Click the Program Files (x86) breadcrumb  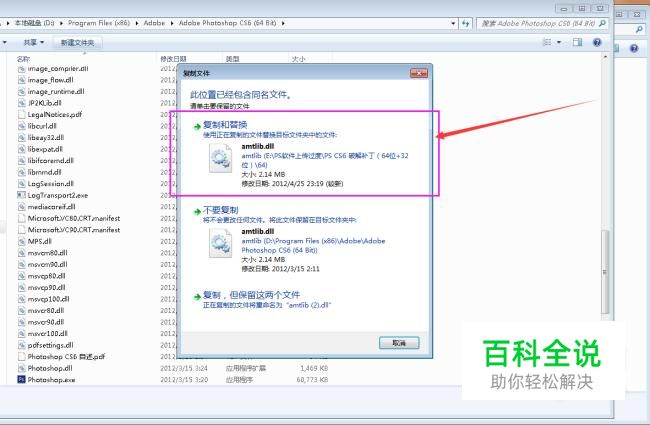[99, 23]
